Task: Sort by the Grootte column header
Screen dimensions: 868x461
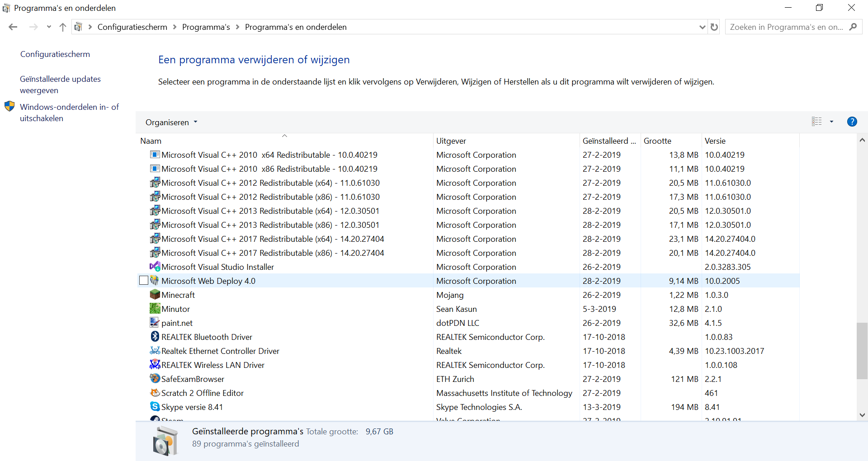Action: click(x=671, y=141)
